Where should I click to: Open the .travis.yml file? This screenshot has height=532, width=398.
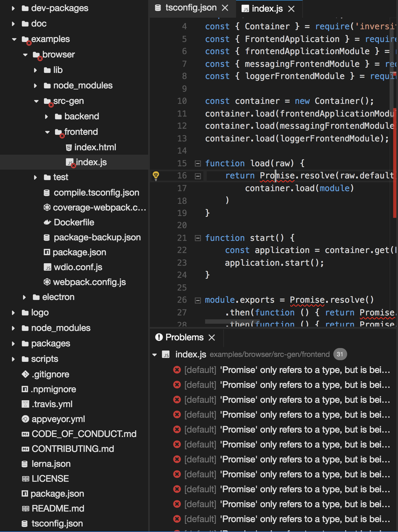(x=52, y=404)
